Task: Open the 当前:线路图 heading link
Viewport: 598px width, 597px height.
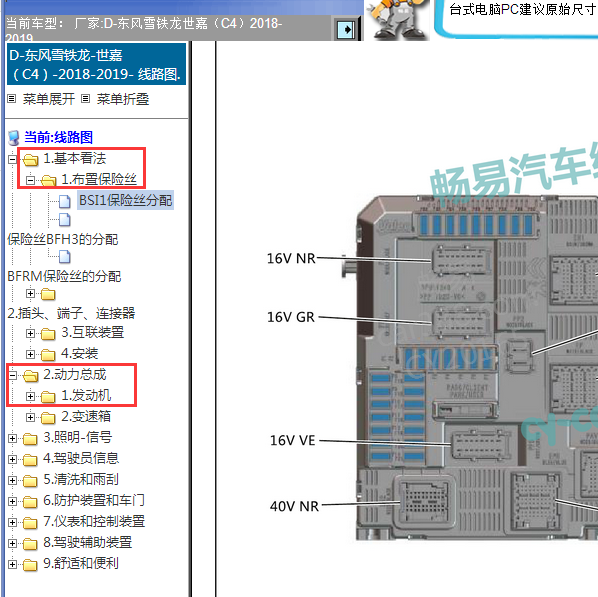Action: (x=59, y=137)
